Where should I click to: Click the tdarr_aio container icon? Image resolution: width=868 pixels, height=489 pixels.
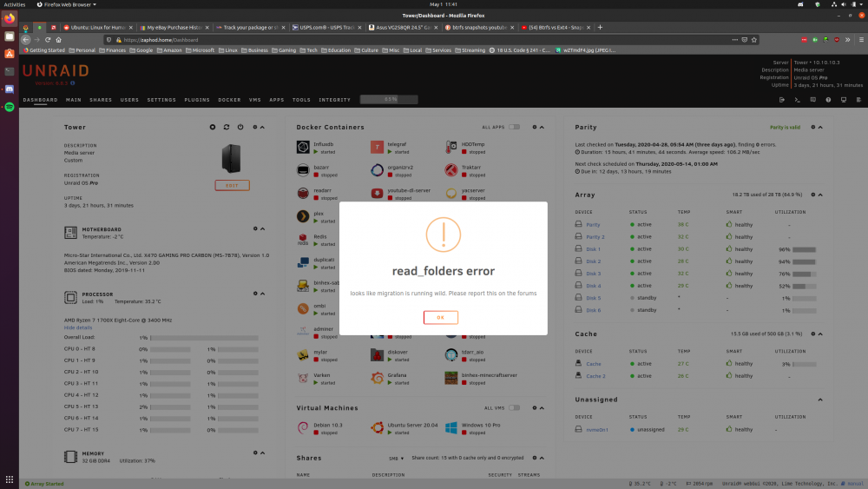451,355
